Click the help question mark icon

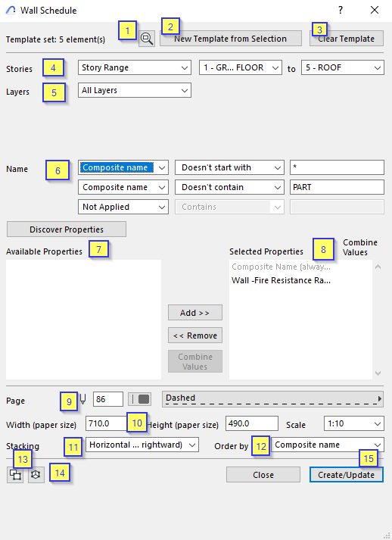341,10
